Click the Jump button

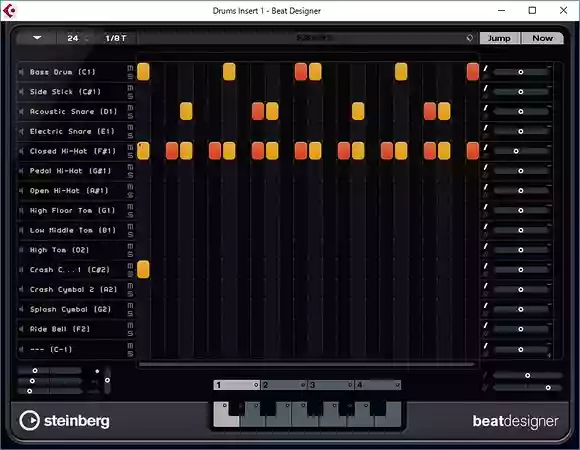[499, 38]
